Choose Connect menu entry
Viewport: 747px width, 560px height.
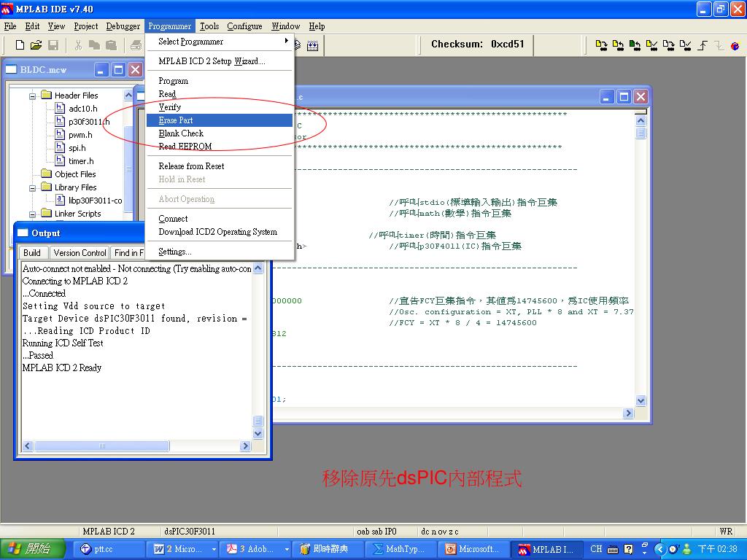219,219
